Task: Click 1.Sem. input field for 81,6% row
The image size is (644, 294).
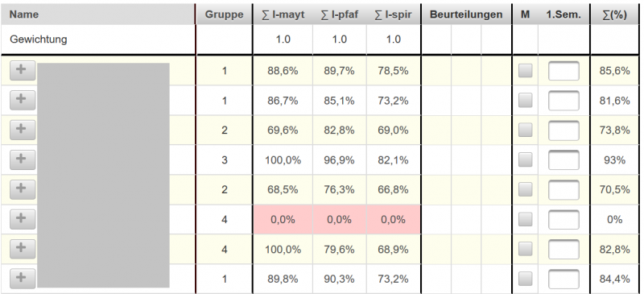Action: (x=563, y=101)
